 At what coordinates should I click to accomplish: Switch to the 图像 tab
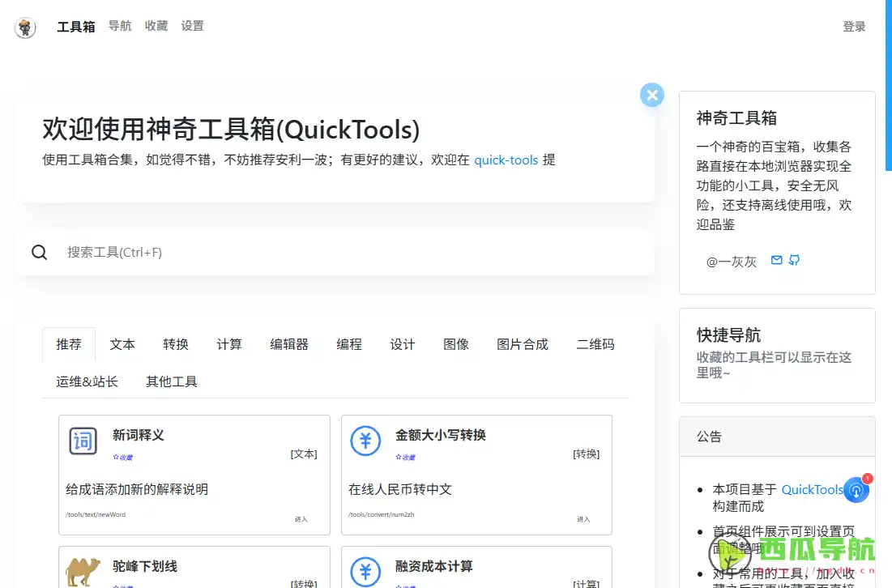(456, 344)
